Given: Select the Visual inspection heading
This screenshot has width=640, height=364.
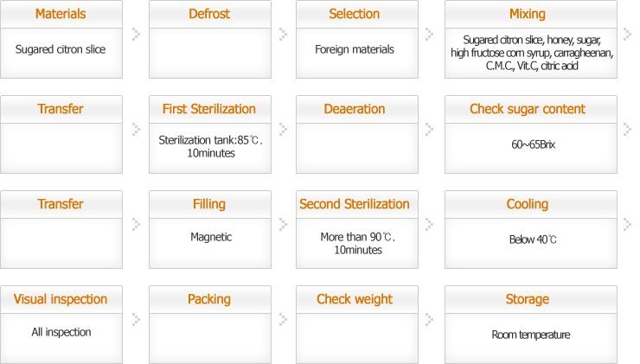Looking at the screenshot, I should tap(61, 299).
